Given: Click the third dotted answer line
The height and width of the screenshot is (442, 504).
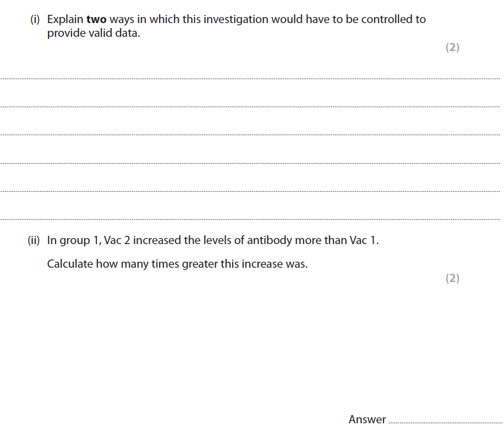Looking at the screenshot, I should click(250, 135).
